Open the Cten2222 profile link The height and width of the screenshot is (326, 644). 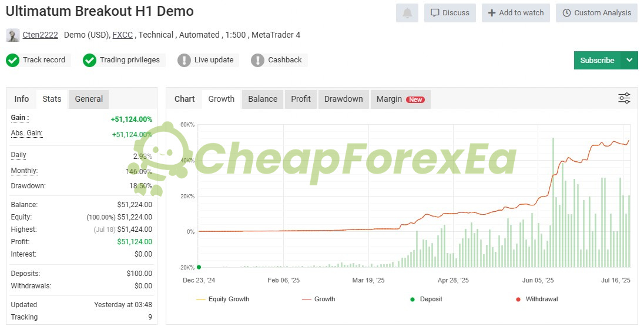pyautogui.click(x=40, y=35)
